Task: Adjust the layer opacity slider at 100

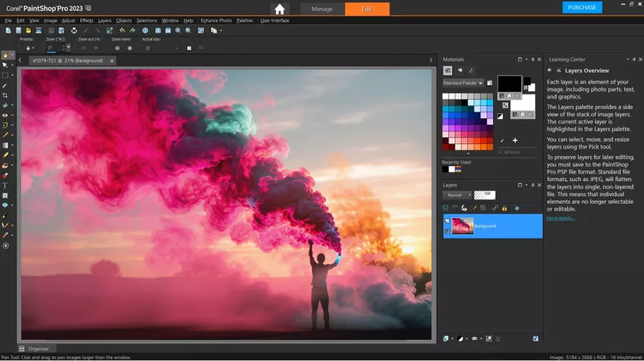Action: [x=485, y=195]
